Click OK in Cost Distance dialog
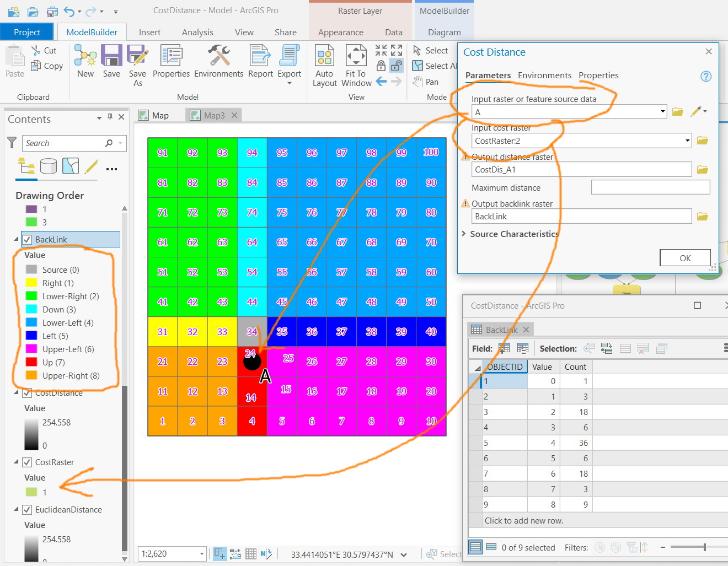The width and height of the screenshot is (728, 566). (x=685, y=258)
